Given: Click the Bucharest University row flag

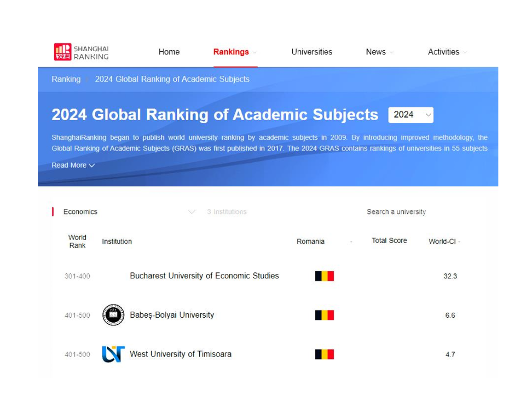Looking at the screenshot, I should point(324,276).
